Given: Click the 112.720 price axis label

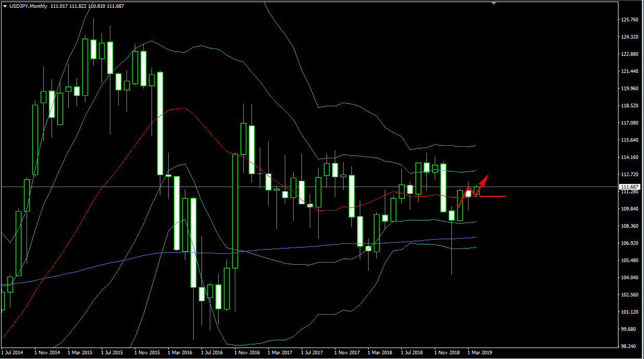Looking at the screenshot, I should point(629,175).
